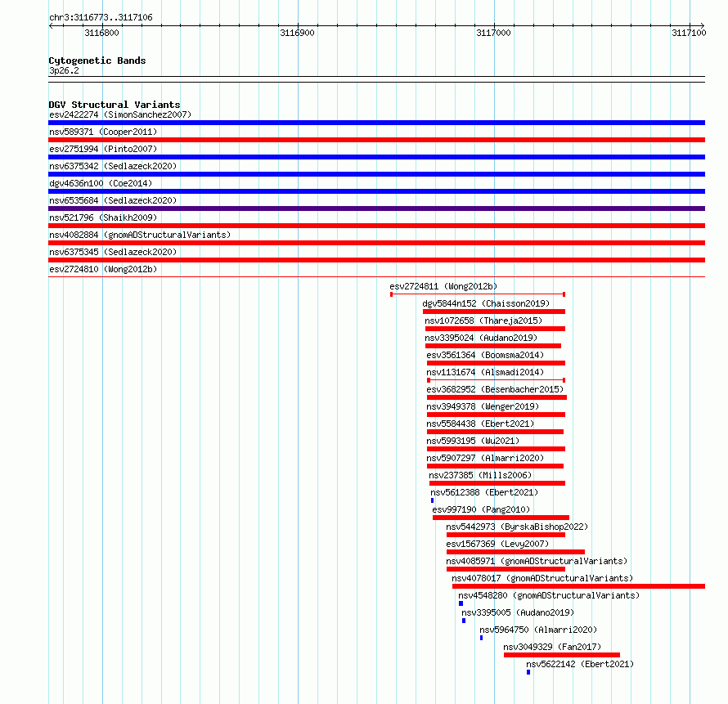Click the nsv5622142 (Ebert2021) label
Image resolution: width=728 pixels, height=704 pixels.
coord(580,664)
